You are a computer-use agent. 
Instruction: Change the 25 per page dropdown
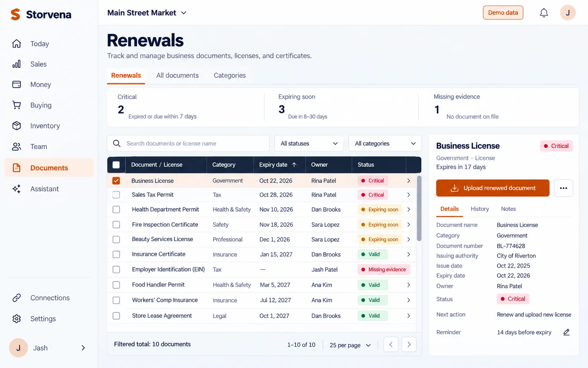350,345
